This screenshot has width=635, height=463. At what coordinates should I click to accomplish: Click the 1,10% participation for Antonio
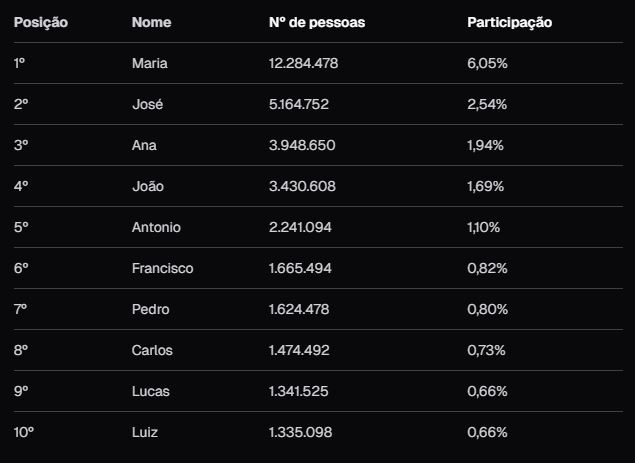[486, 227]
